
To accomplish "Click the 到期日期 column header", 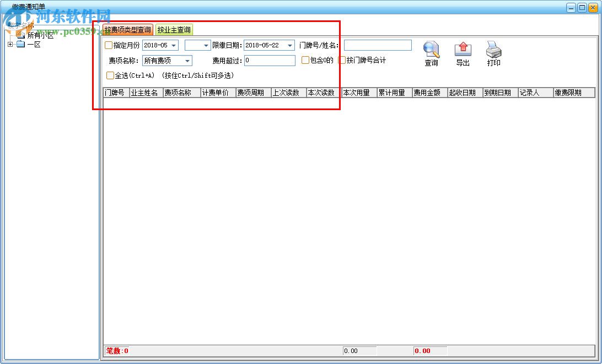I will (x=501, y=93).
